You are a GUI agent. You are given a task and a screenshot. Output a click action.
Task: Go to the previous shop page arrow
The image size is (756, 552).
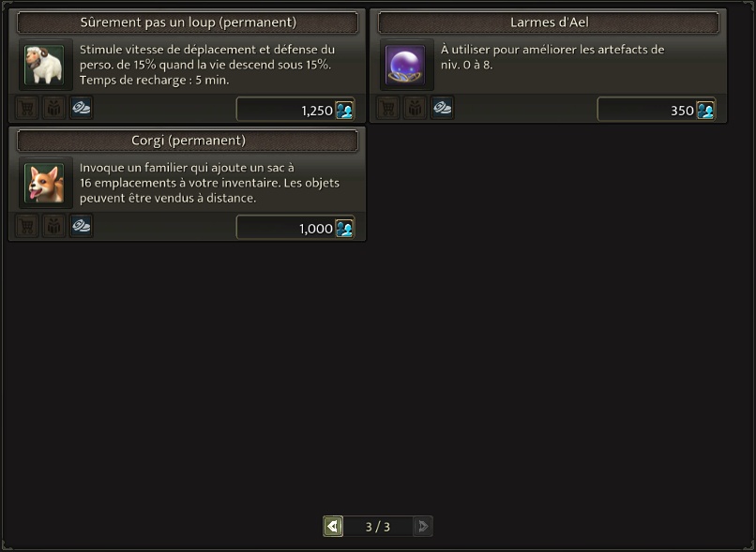333,527
